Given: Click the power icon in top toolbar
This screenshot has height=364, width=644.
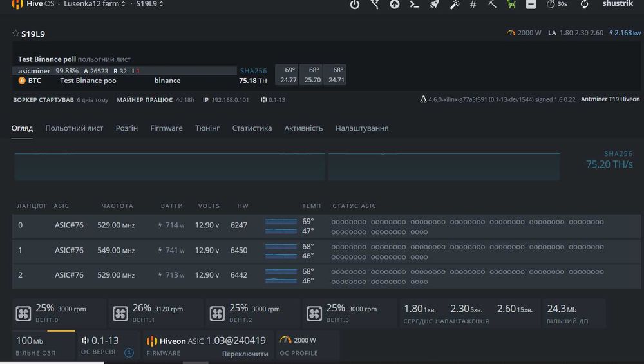Looking at the screenshot, I should tap(354, 4).
